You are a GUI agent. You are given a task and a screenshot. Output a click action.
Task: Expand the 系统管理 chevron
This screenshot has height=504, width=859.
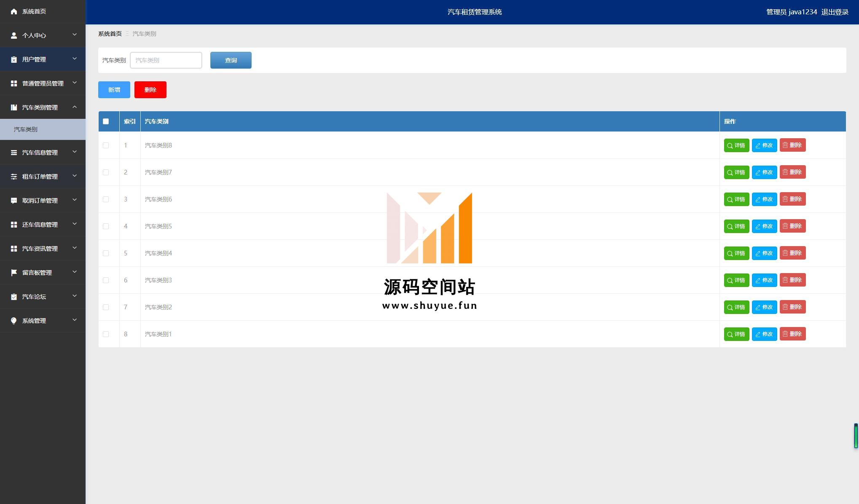[75, 320]
